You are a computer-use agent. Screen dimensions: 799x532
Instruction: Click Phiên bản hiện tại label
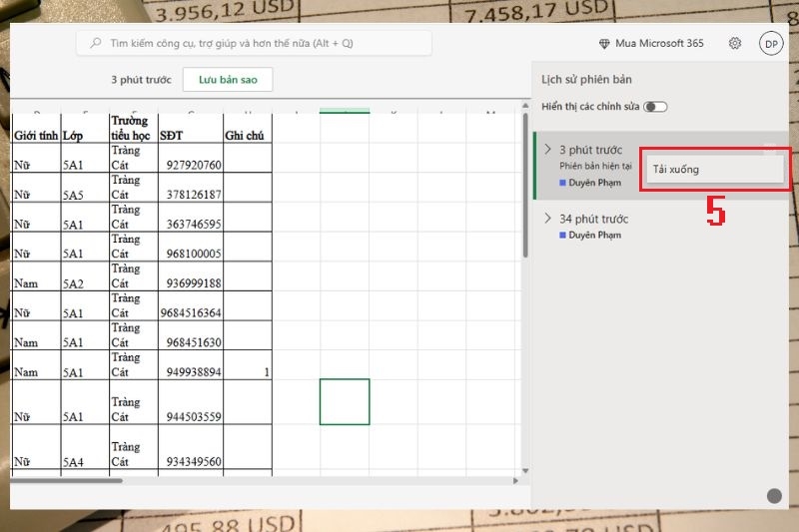[595, 166]
